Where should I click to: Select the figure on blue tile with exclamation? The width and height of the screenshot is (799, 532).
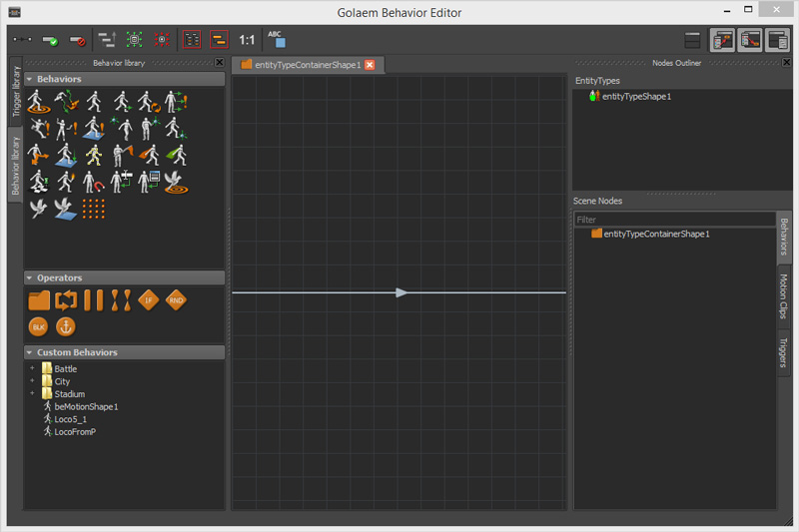pos(94,129)
